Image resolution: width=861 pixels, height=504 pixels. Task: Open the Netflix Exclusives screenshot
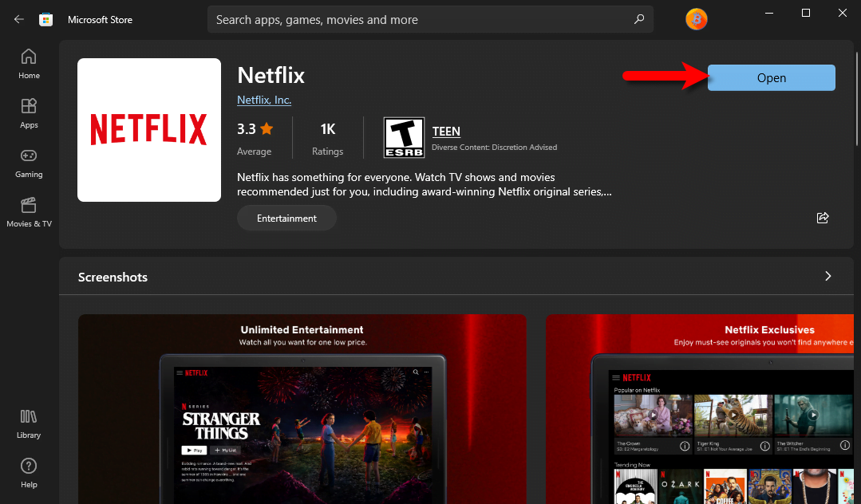(700, 409)
